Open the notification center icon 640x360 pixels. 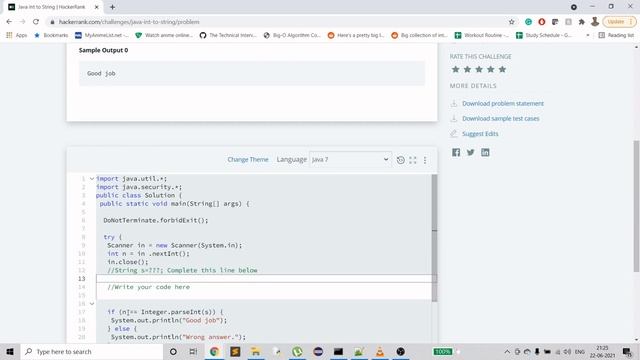point(627,351)
